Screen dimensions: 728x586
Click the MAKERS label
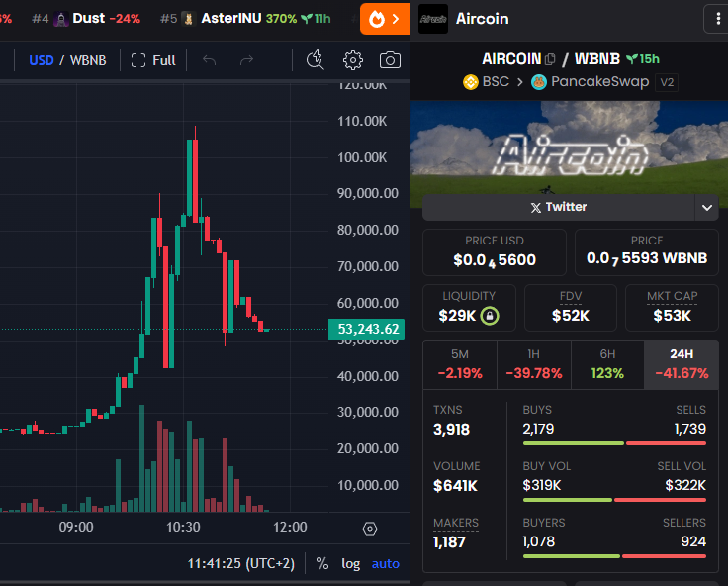[x=456, y=523]
